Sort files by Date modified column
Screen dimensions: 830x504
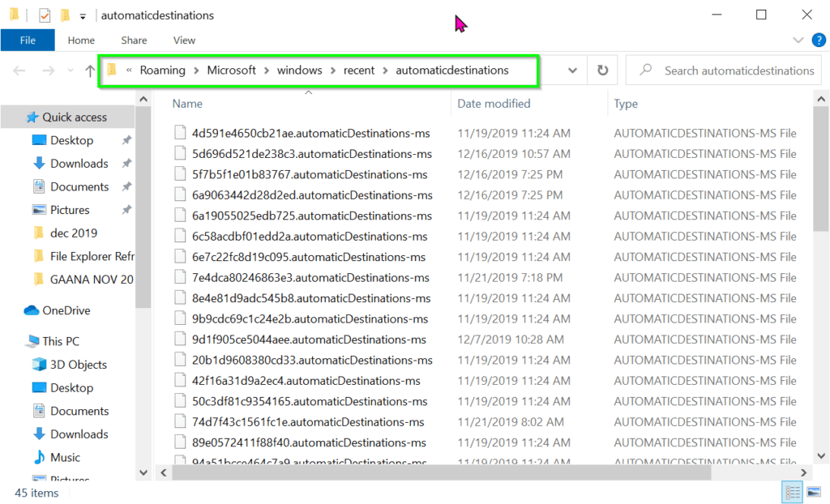click(x=496, y=104)
